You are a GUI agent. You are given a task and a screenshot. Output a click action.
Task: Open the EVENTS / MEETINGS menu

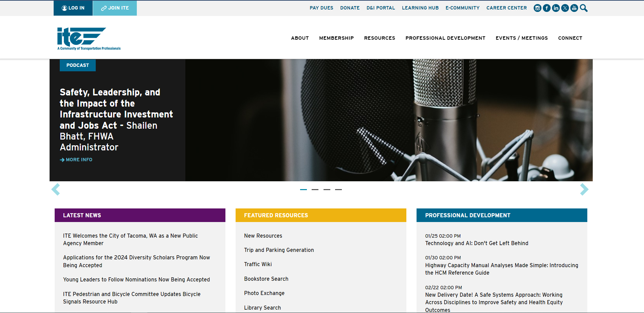tap(522, 38)
